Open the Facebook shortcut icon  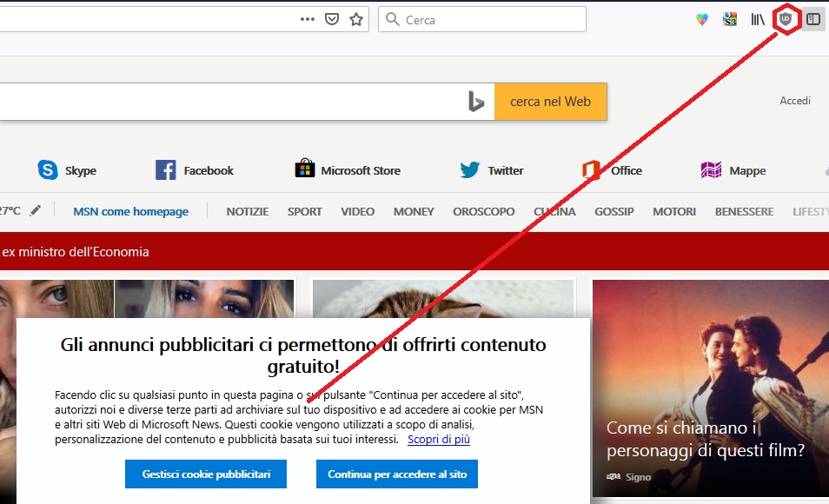point(165,170)
